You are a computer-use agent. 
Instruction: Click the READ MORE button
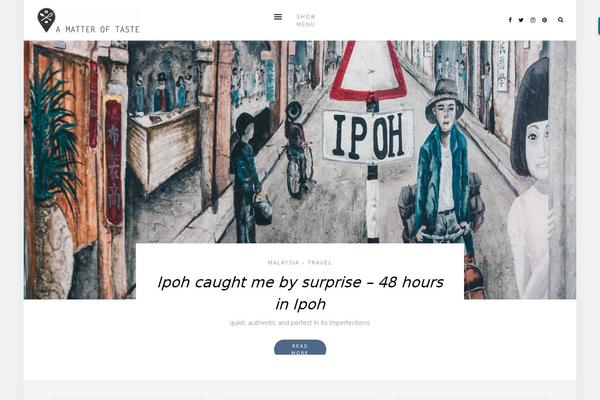click(x=300, y=348)
